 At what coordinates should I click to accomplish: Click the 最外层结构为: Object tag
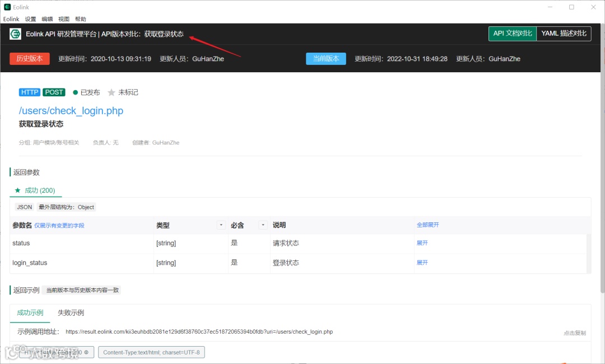tap(66, 207)
